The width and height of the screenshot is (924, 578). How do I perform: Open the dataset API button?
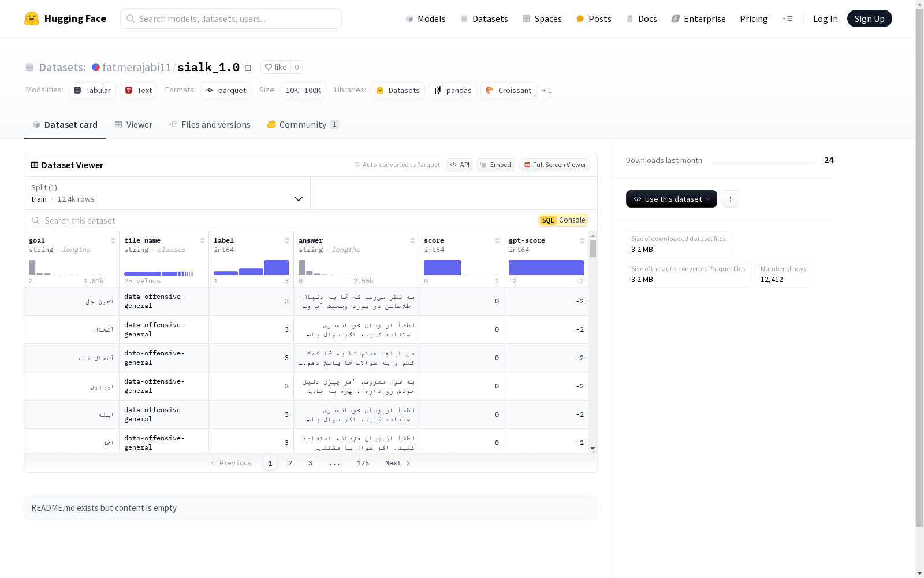pyautogui.click(x=460, y=165)
